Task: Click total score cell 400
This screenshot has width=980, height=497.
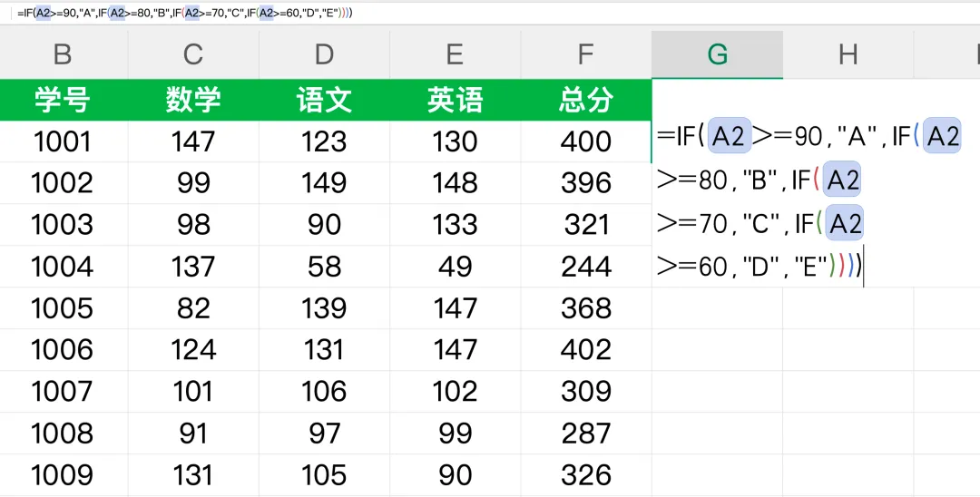Action: click(585, 141)
